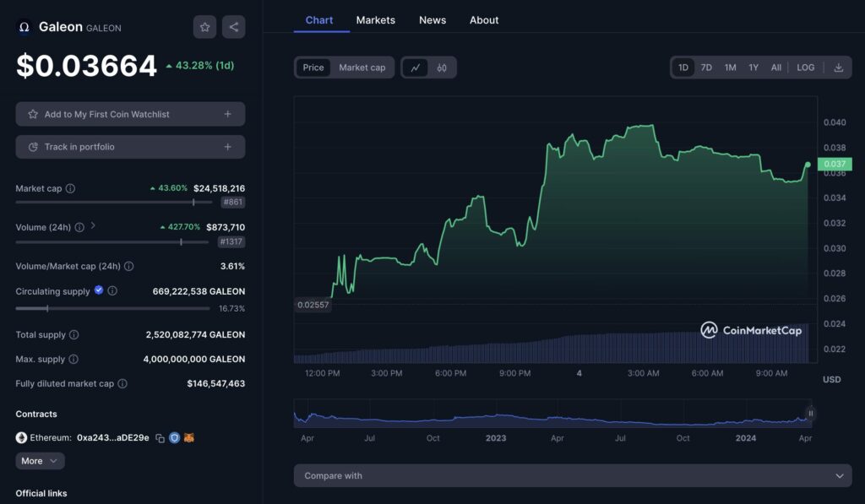The height and width of the screenshot is (504, 865).
Task: Expand the Compare with dropdown
Action: click(573, 475)
